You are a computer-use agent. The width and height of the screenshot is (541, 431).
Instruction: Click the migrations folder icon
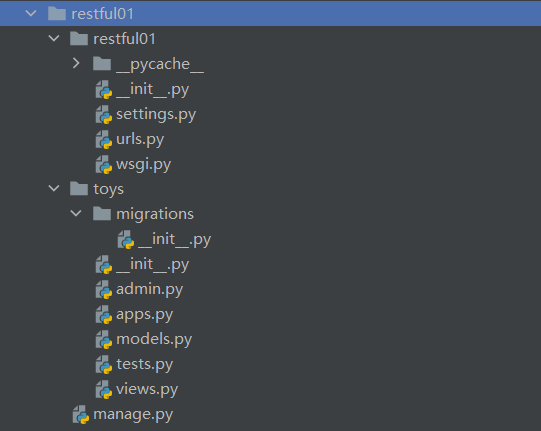tap(102, 213)
